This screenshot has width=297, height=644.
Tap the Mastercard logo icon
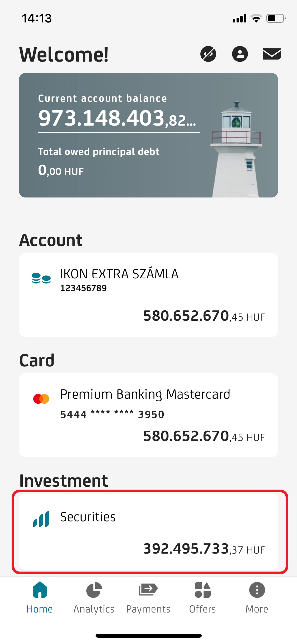pyautogui.click(x=41, y=399)
